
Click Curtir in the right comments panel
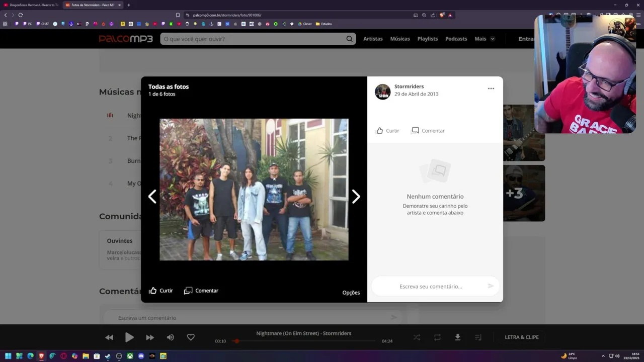pyautogui.click(x=387, y=131)
